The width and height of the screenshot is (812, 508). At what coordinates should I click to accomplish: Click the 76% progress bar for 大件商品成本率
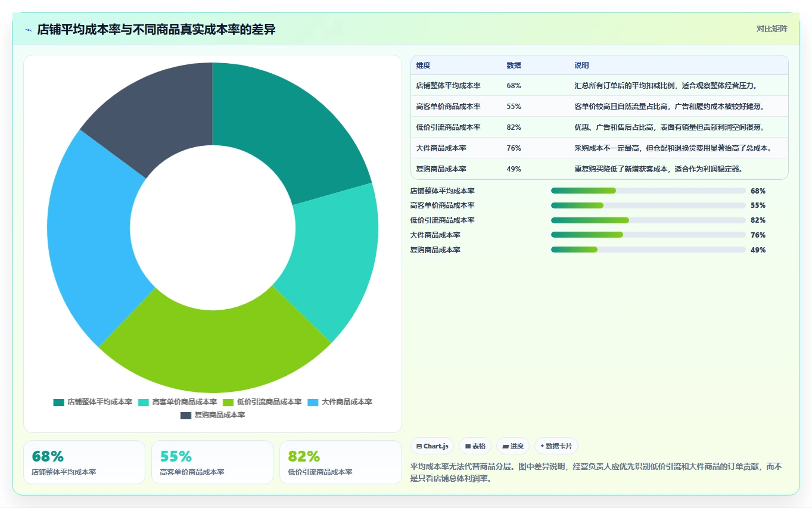tap(648, 235)
